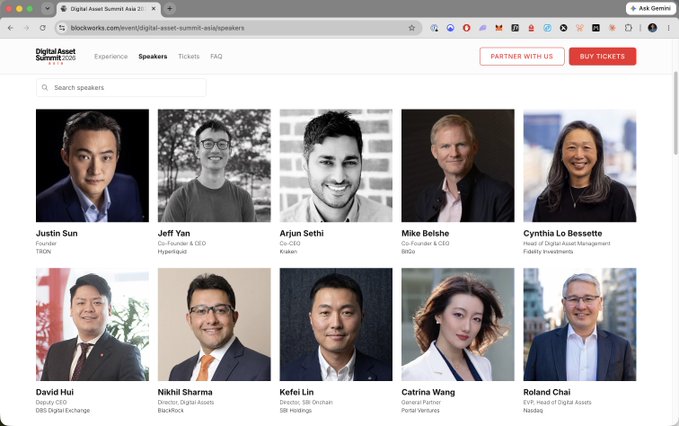Click the name Kefei Lin
679x426 pixels.
(x=296, y=392)
